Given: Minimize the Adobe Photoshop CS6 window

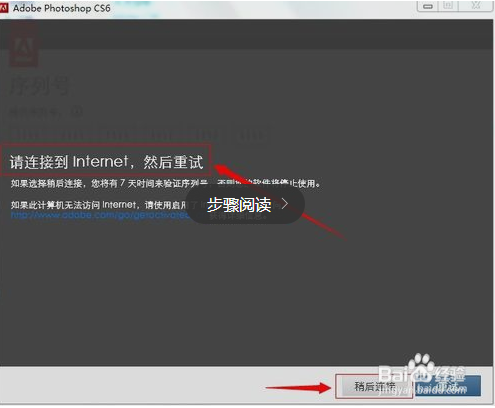Looking at the screenshot, I should (x=428, y=6).
